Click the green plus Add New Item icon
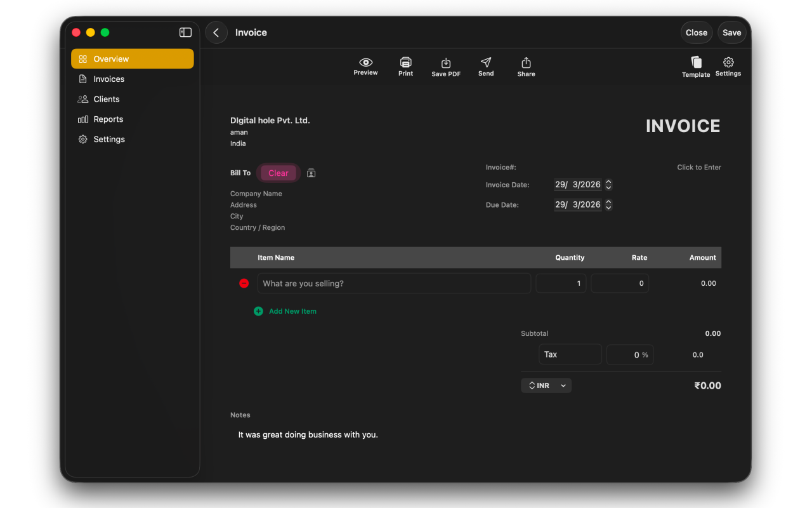This screenshot has height=508, width=812. tap(258, 311)
